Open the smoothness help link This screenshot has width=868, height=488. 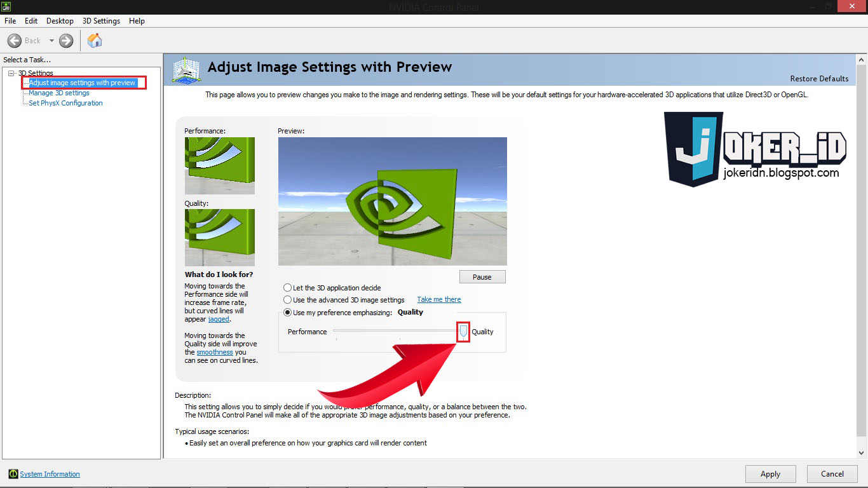point(215,352)
